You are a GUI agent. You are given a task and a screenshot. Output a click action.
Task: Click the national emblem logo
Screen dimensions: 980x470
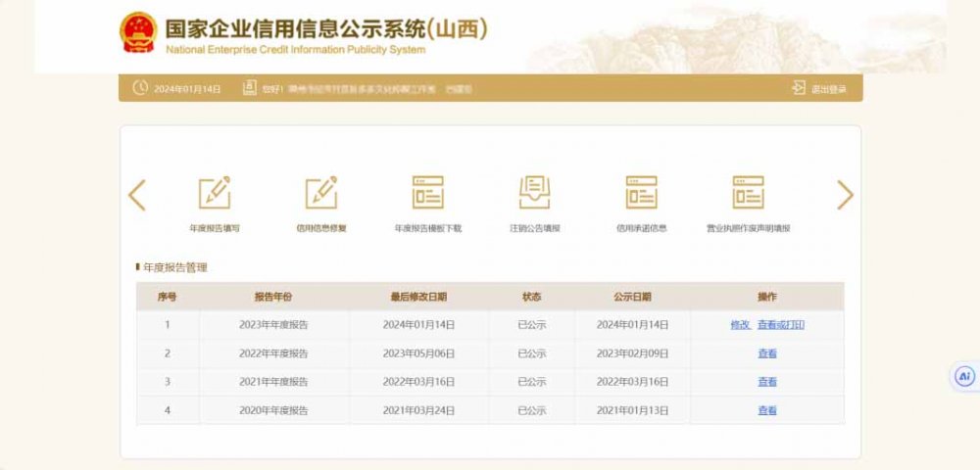pos(138,32)
